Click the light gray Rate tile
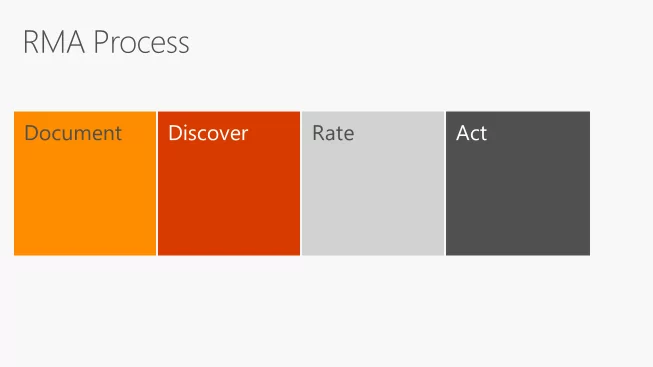The width and height of the screenshot is (653, 367). tap(373, 183)
